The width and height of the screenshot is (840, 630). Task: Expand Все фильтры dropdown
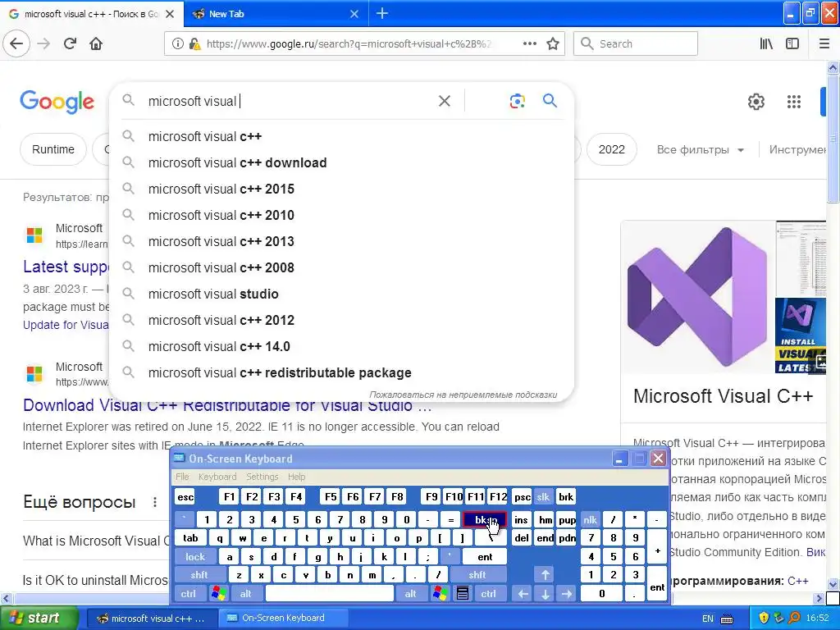point(701,149)
